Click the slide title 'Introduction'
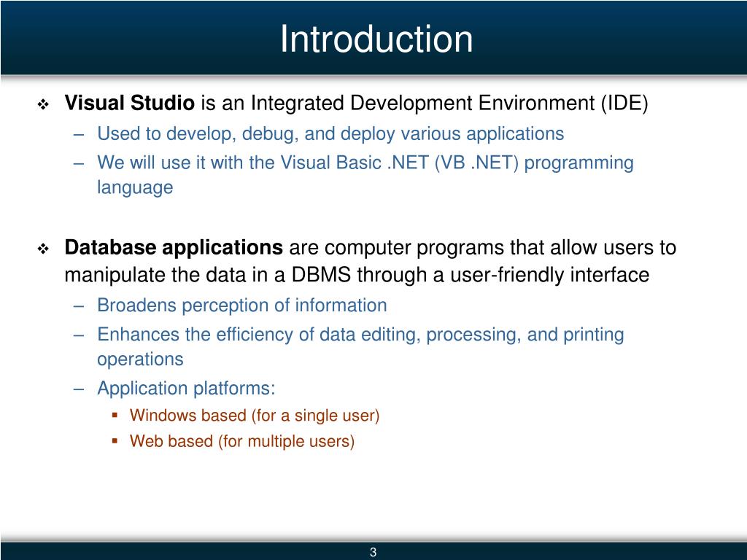Image resolution: width=747 pixels, height=560 pixels. [376, 39]
